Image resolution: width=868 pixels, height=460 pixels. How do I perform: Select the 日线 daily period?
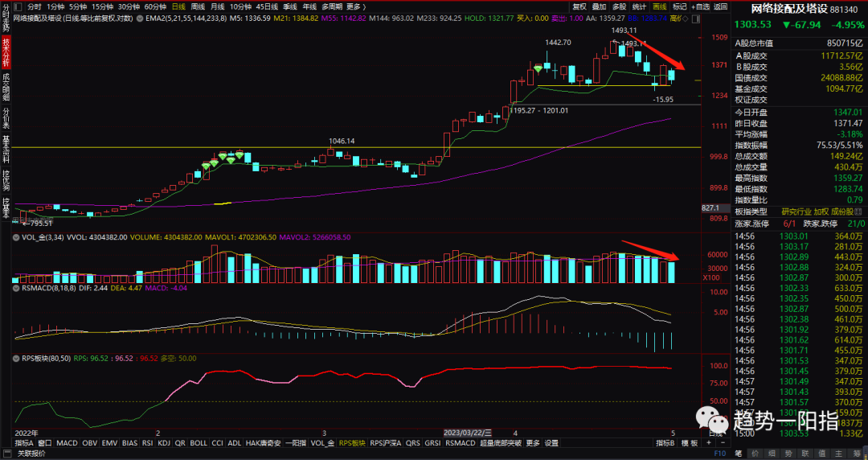coord(178,6)
